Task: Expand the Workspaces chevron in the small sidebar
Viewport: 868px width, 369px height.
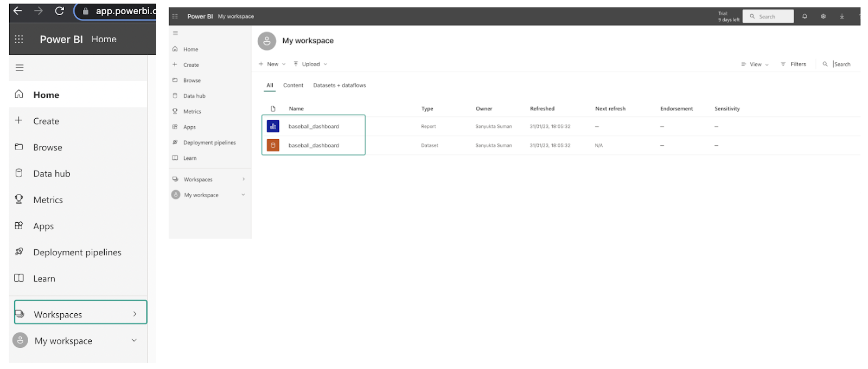Action: [244, 179]
